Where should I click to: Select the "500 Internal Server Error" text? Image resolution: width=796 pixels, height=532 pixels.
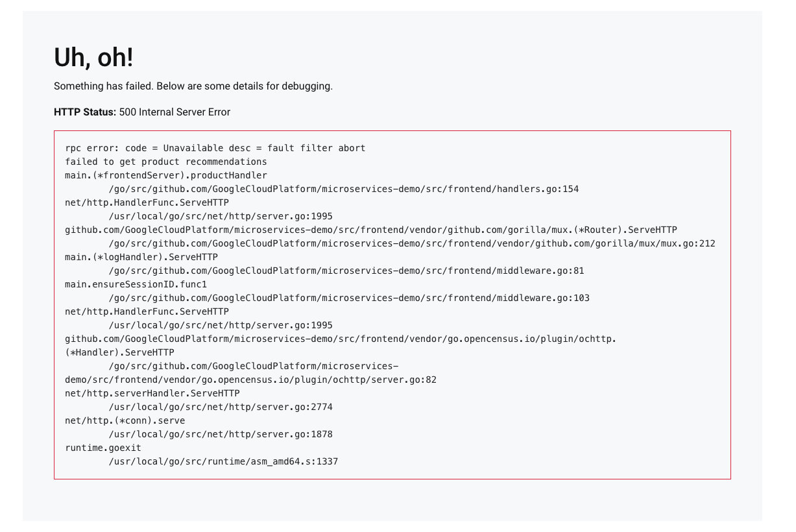(x=175, y=112)
